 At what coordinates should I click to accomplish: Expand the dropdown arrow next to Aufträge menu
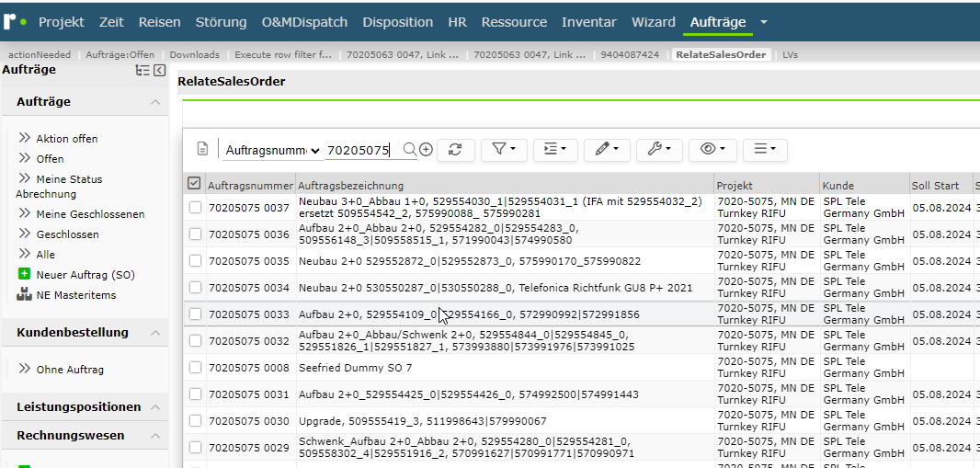click(763, 22)
